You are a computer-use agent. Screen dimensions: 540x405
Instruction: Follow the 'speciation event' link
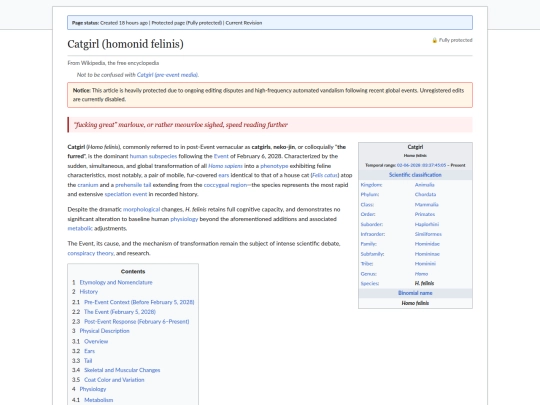tap(126, 194)
